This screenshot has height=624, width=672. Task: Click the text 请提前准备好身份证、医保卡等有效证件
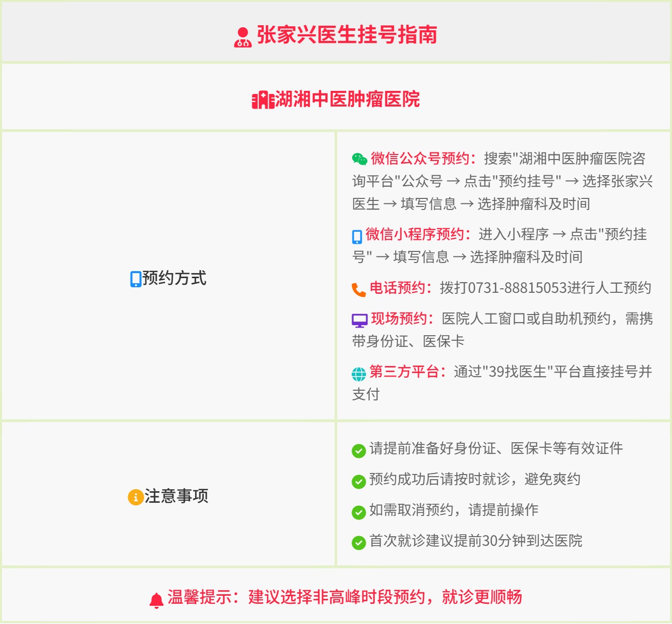pos(496,448)
